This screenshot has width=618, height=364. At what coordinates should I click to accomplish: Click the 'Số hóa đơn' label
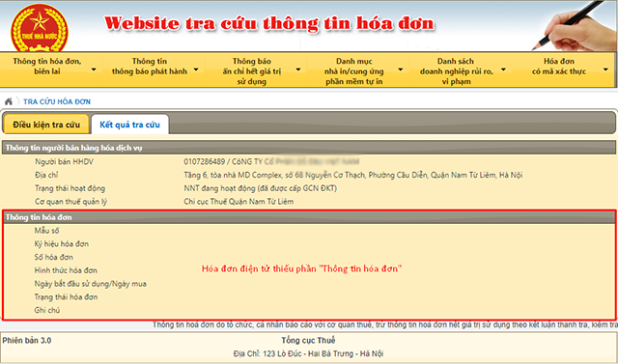[54, 257]
